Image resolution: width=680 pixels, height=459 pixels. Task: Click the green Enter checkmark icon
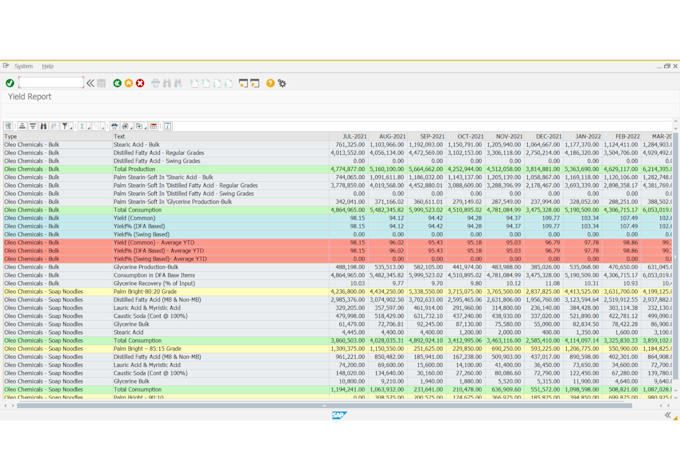coord(10,83)
